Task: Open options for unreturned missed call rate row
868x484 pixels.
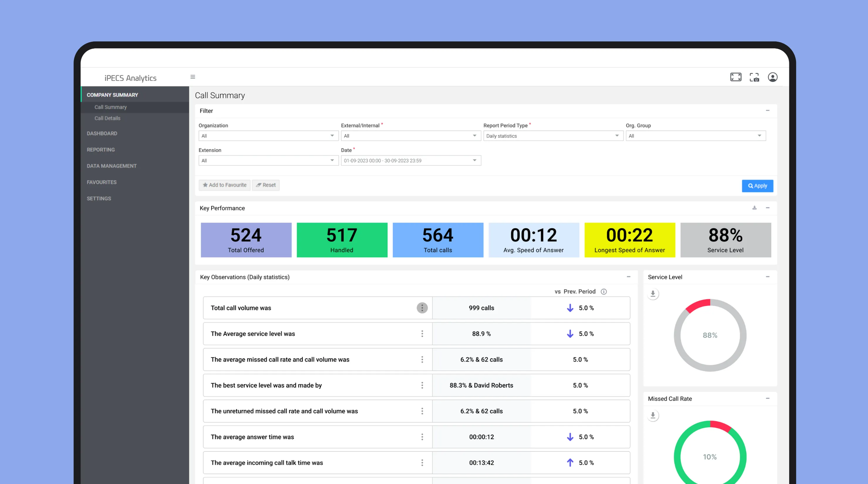Action: point(422,411)
